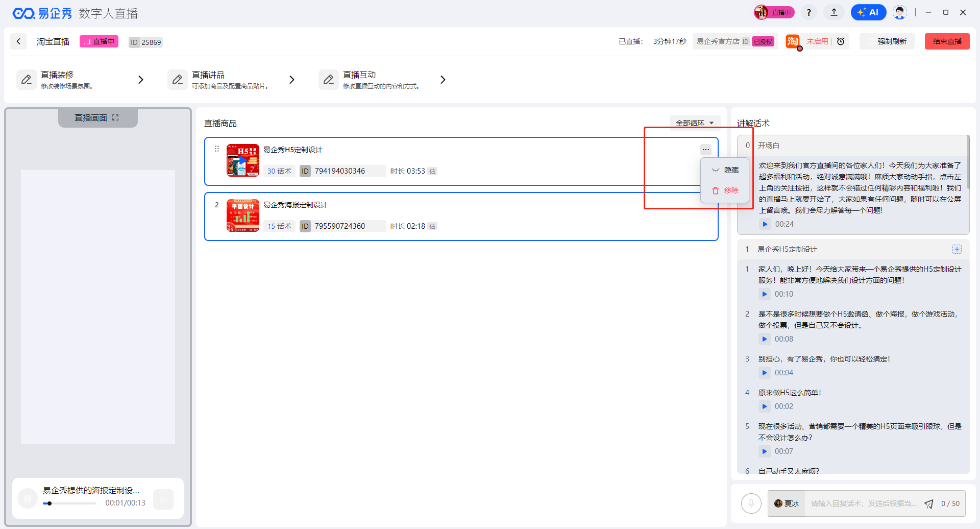Play script line 2 audio 00:08
The image size is (980, 529).
click(x=764, y=339)
